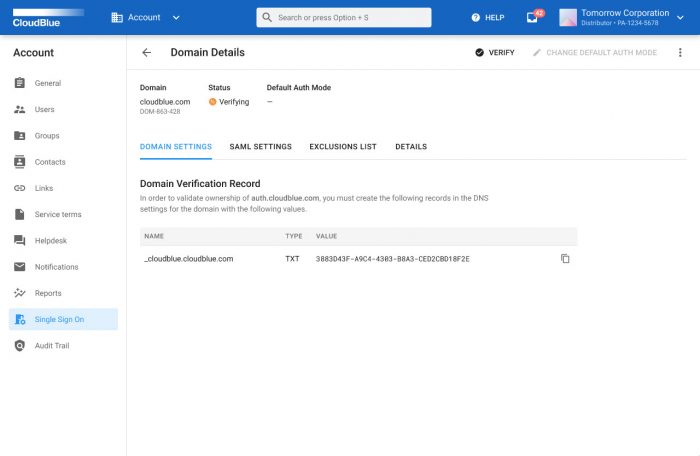
Task: Open the Details tab
Action: tap(411, 147)
